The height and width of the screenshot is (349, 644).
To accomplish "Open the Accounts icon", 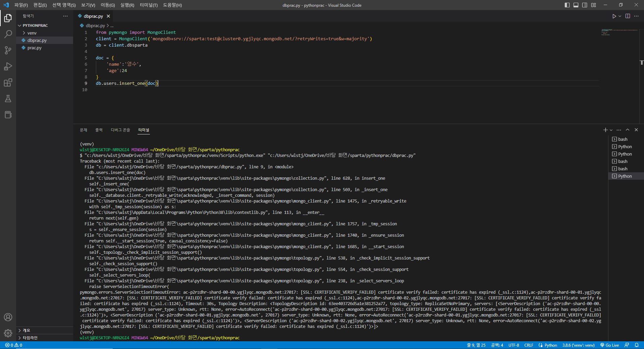I will pos(8,317).
